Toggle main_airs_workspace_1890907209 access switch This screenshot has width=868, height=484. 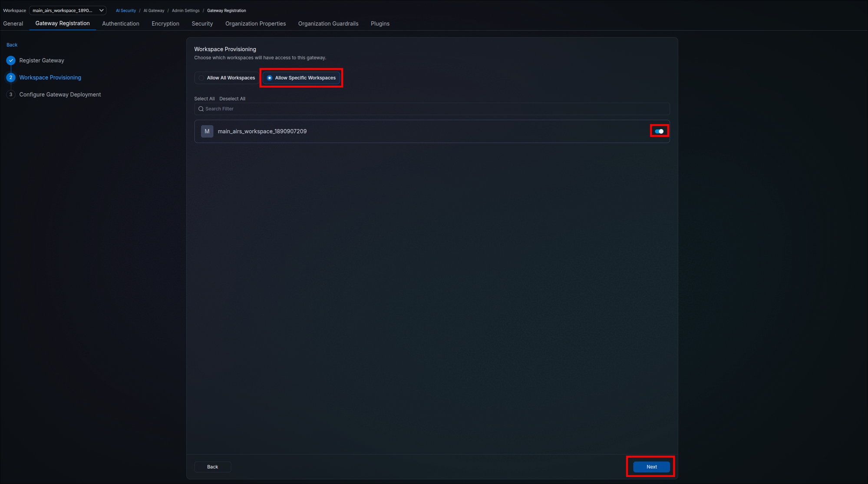pos(659,131)
